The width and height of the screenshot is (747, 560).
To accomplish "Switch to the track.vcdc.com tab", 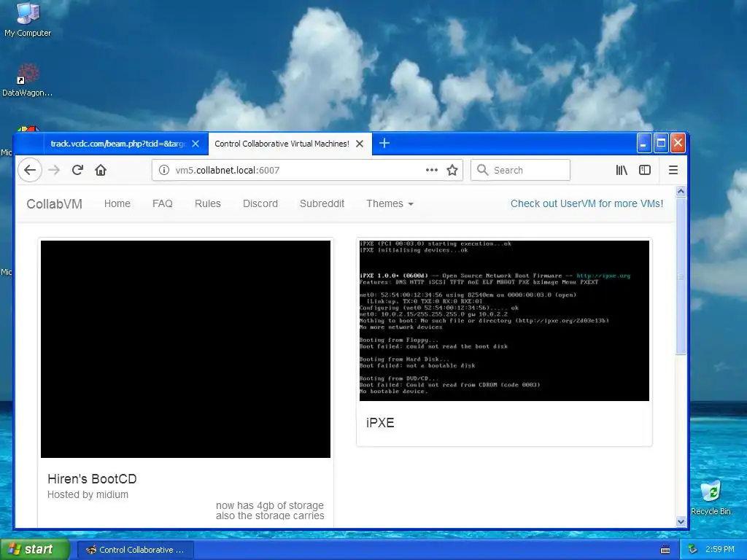I will pyautogui.click(x=118, y=144).
